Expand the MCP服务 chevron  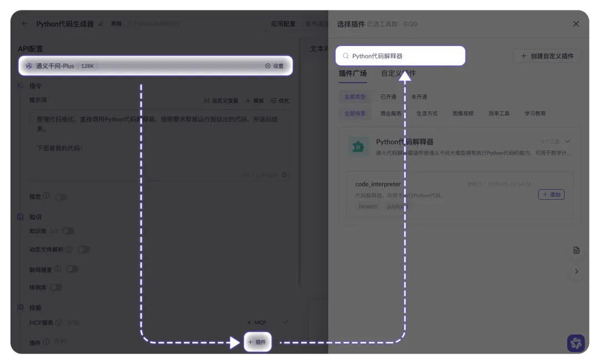point(285,322)
